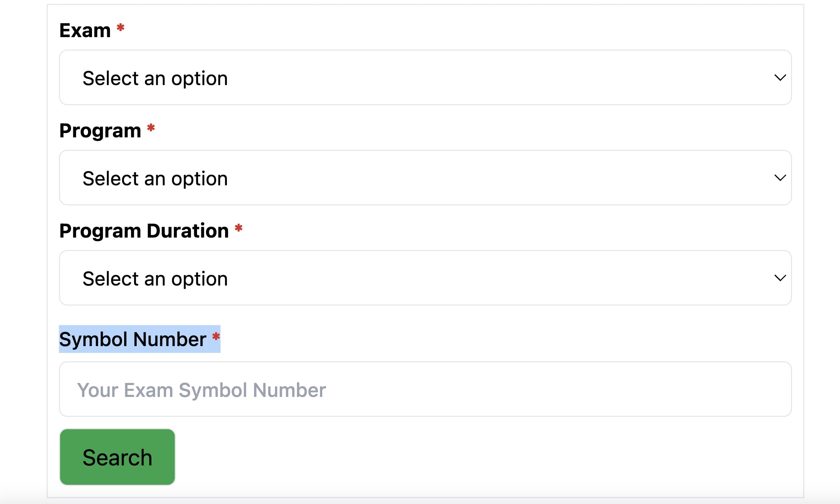The image size is (840, 504).
Task: Open the Program select box
Action: [425, 178]
